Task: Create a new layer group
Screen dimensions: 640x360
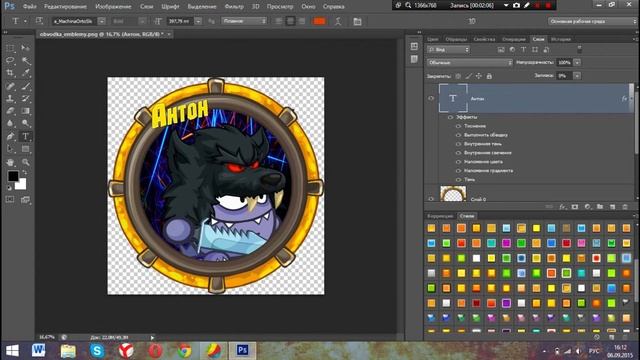Action: [600, 207]
